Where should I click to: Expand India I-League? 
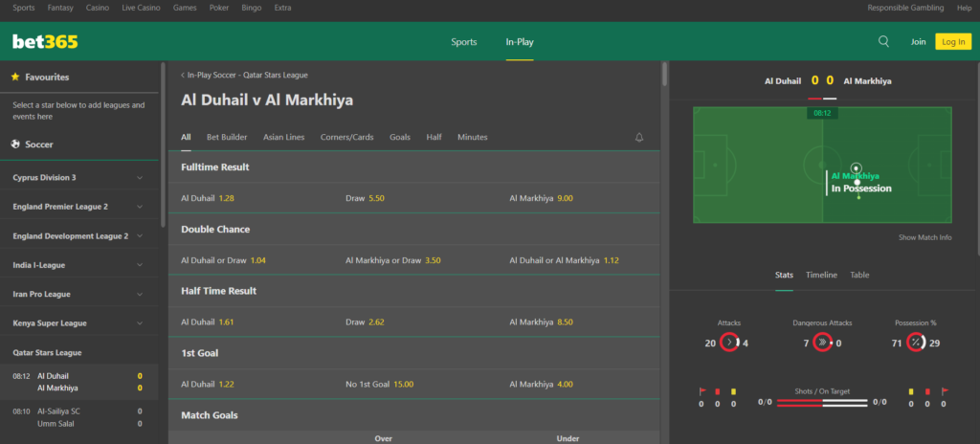click(x=78, y=265)
